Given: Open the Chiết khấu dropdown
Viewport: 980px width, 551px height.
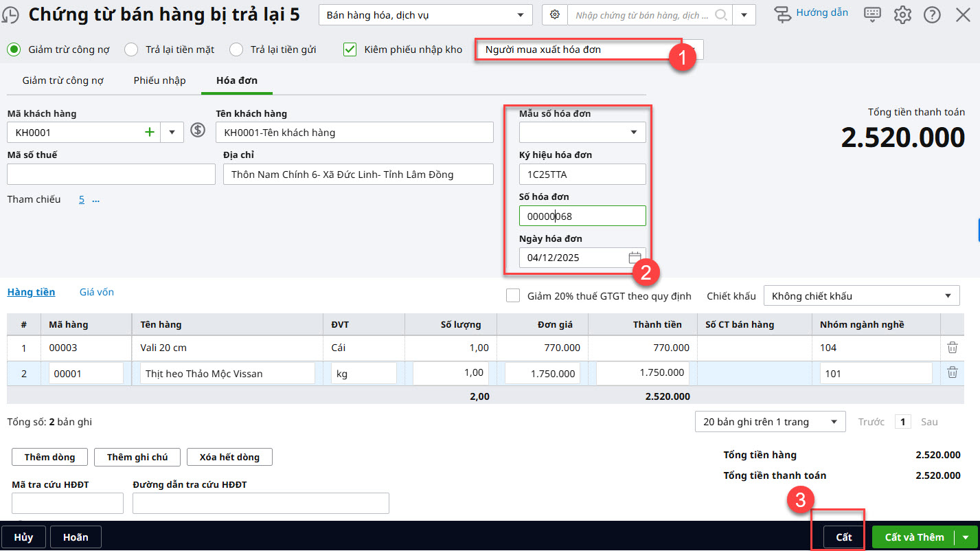Looking at the screenshot, I should 948,296.
